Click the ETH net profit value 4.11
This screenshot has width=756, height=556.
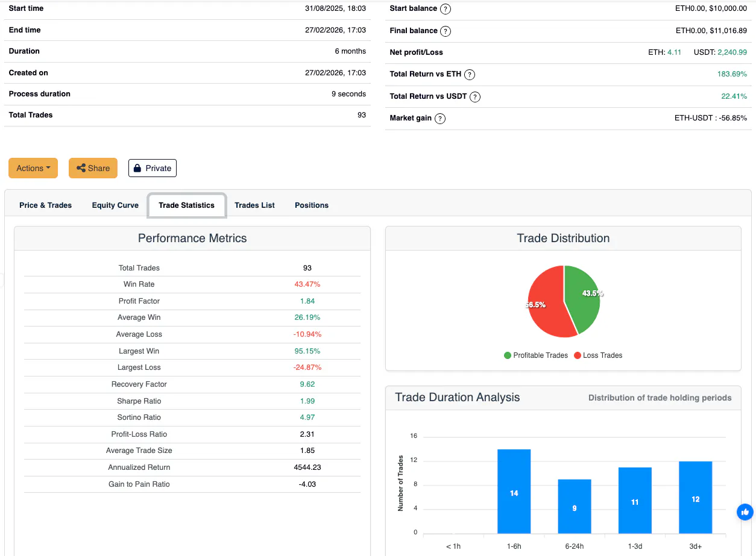point(674,52)
